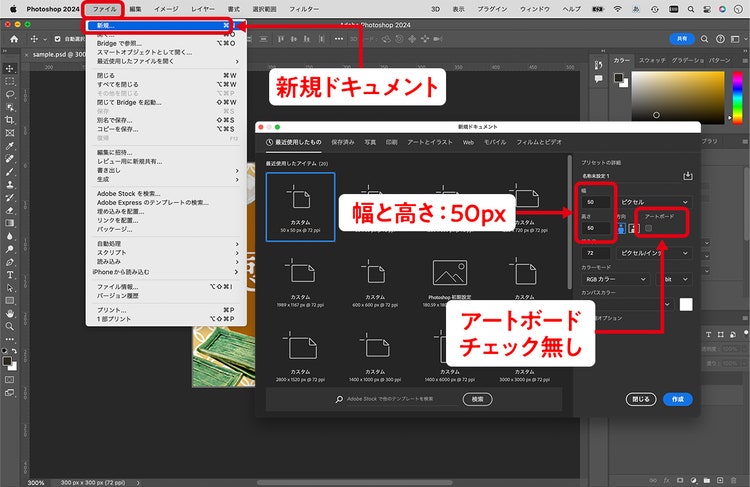Viewport: 750px width, 487px height.
Task: Open the Comments panel icon
Action: click(x=598, y=79)
